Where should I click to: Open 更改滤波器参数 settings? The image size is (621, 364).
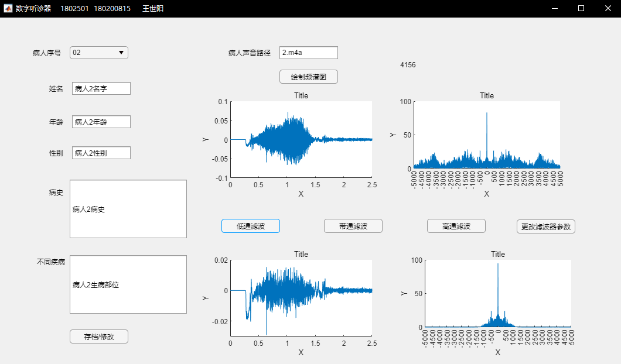[x=546, y=226]
